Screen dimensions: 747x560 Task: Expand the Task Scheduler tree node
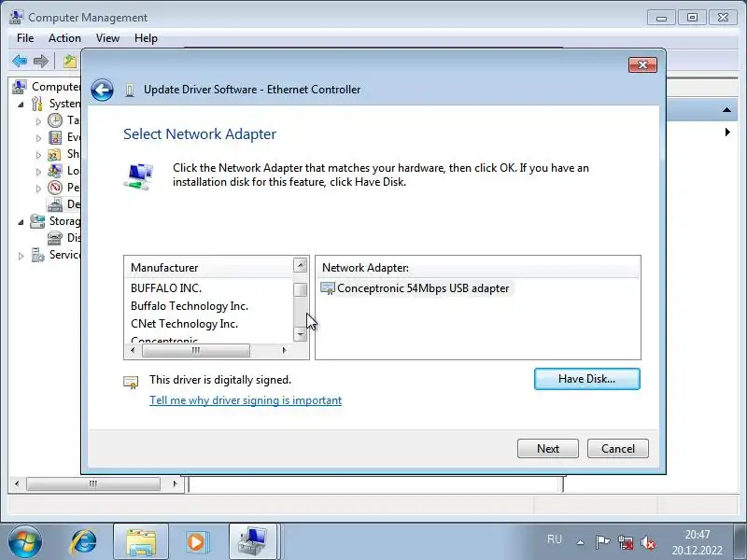(38, 121)
